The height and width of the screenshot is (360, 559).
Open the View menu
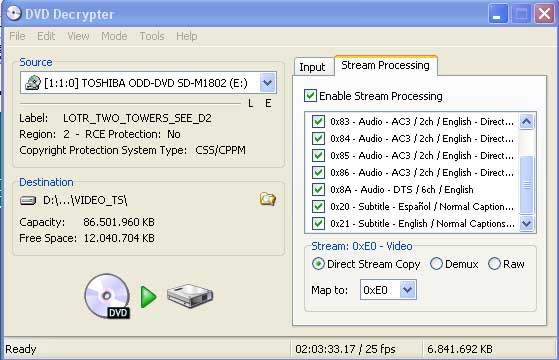(78, 36)
